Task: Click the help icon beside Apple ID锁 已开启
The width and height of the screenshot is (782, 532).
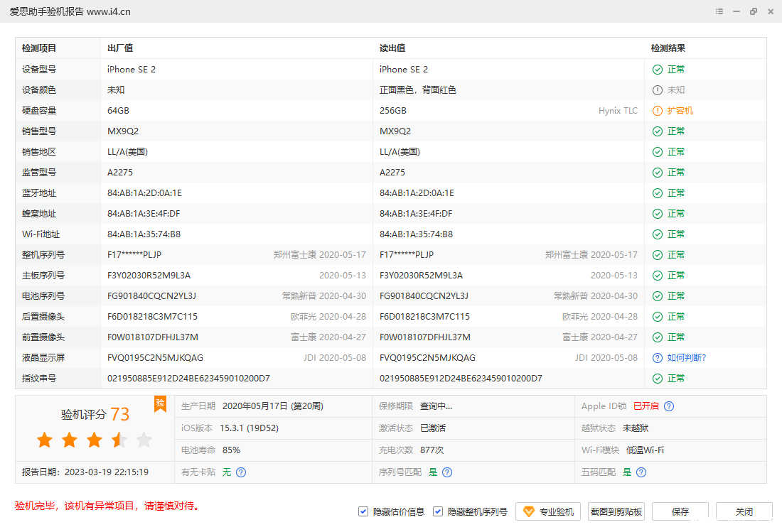Action: pyautogui.click(x=669, y=406)
